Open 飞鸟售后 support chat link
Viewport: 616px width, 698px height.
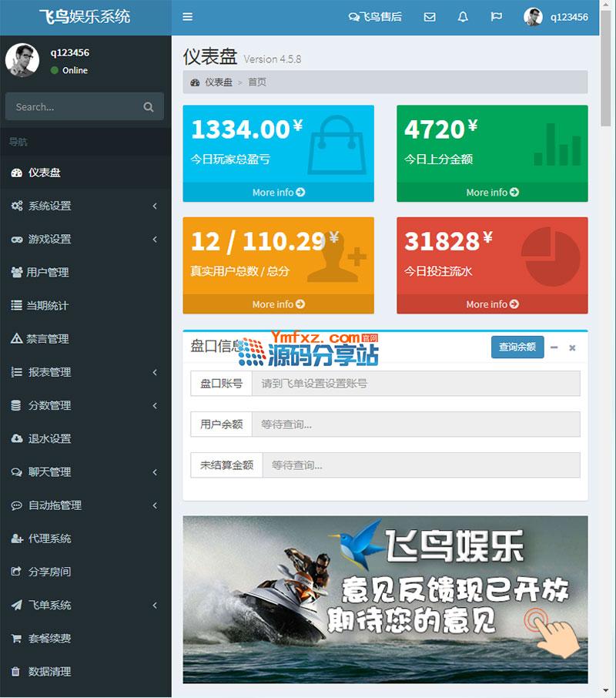[375, 17]
